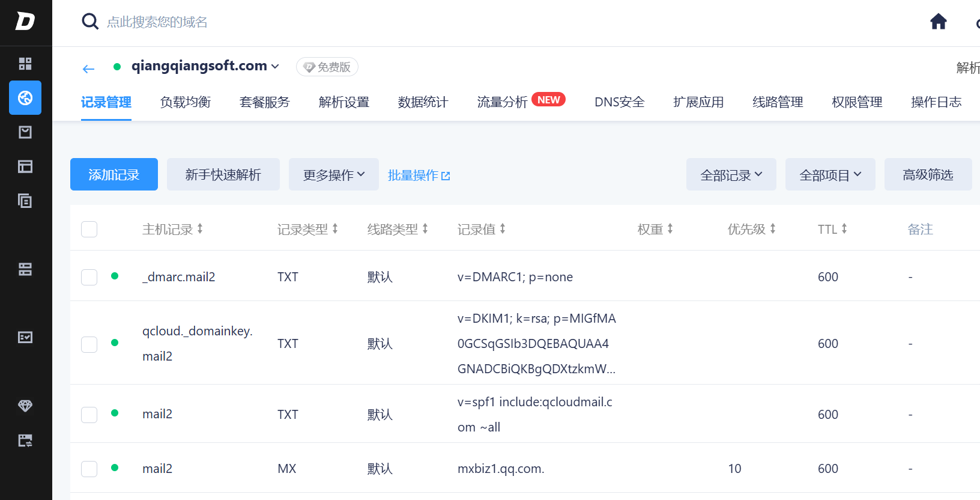Click the back arrow beside domain name

point(88,69)
